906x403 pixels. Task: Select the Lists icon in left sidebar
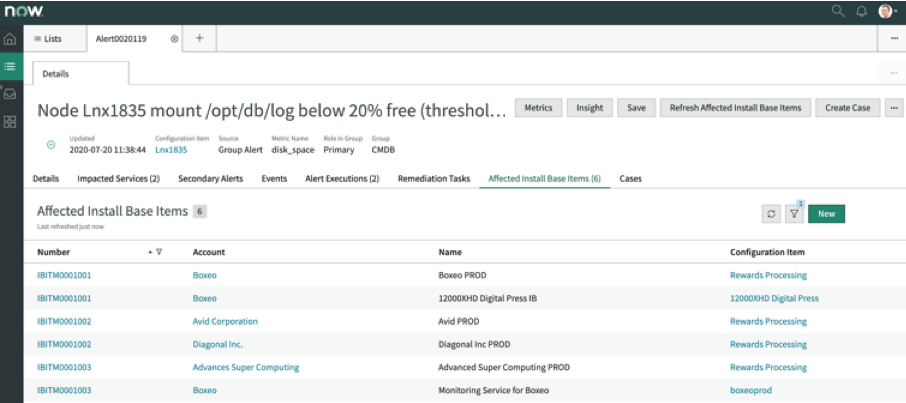10,66
